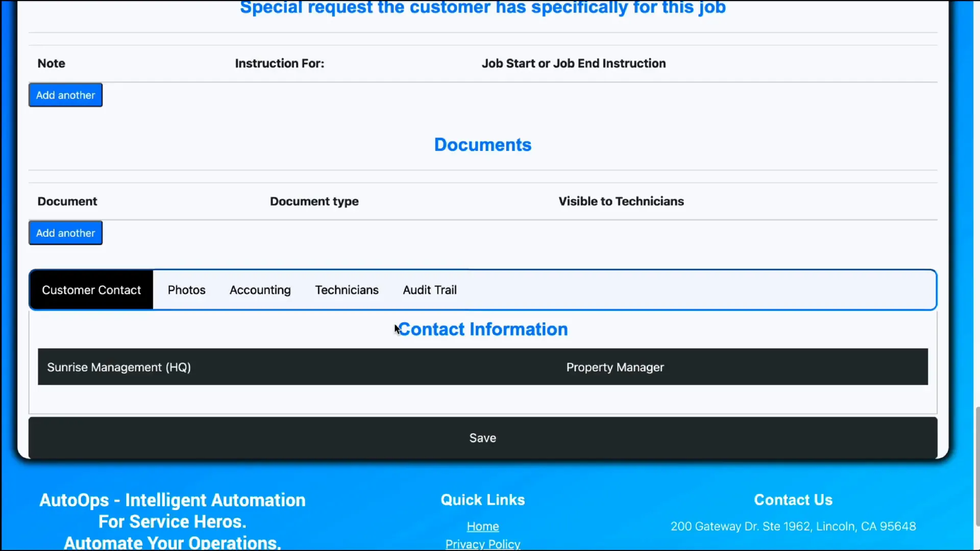Viewport: 980px width, 551px height.
Task: Click the Document column header
Action: tap(67, 201)
